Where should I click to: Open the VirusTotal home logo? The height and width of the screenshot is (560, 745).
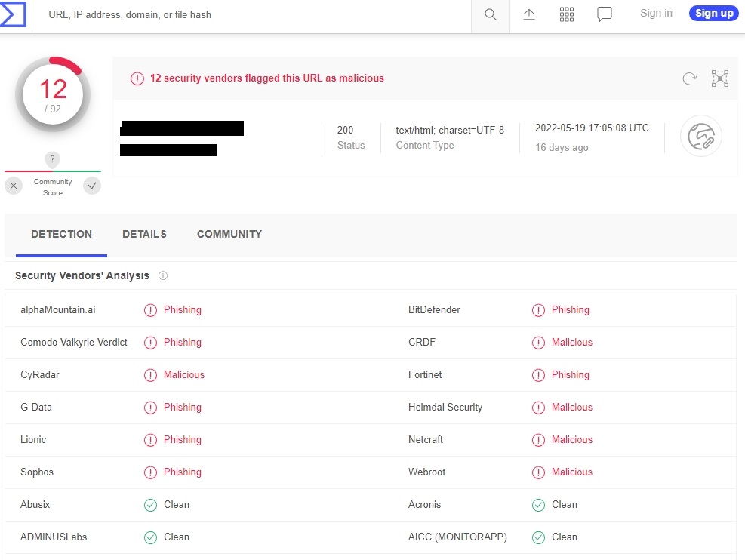point(13,14)
